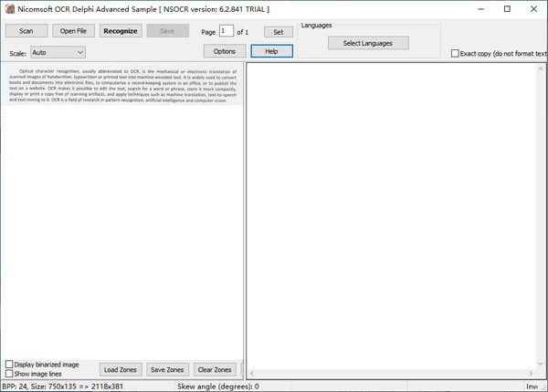The width and height of the screenshot is (548, 392).
Task: Close the Nicomsoft OCR window
Action: [533, 9]
